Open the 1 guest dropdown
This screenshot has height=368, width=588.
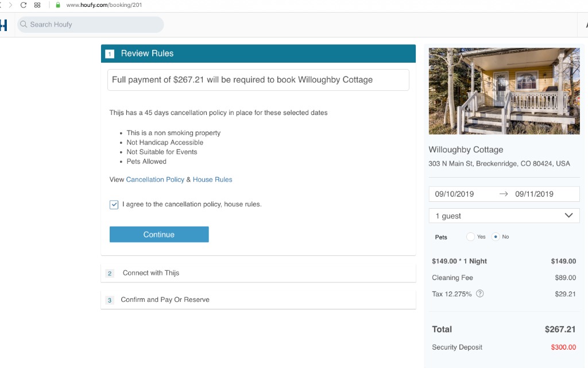point(504,216)
